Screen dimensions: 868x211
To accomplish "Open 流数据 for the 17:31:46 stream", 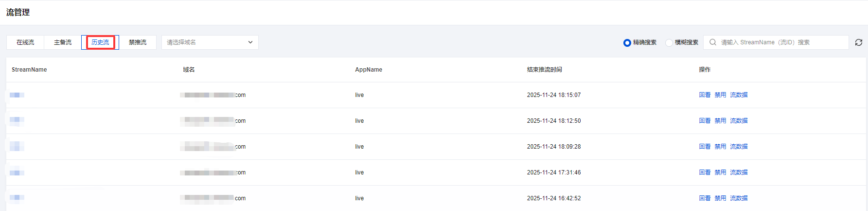I will [739, 173].
